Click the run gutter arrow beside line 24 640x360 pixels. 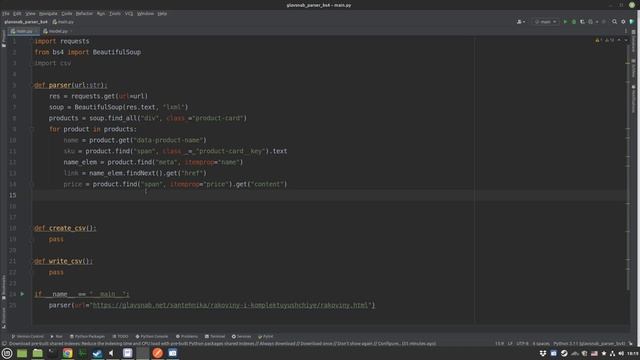click(x=22, y=294)
